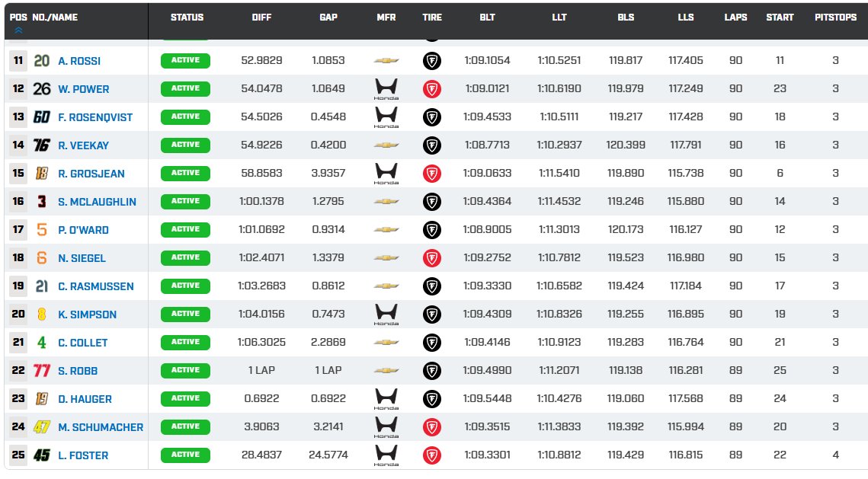Click the LLT value 1:11.5410 for R. Grosjean

[x=559, y=173]
